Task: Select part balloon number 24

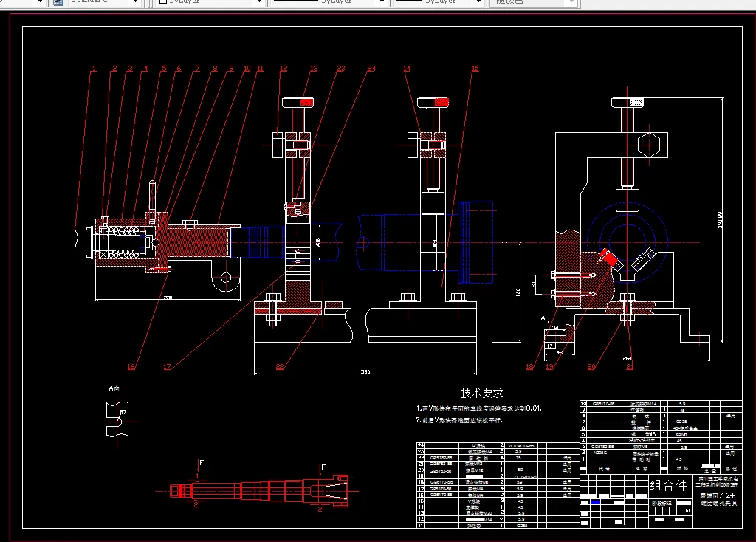Action: pos(371,69)
